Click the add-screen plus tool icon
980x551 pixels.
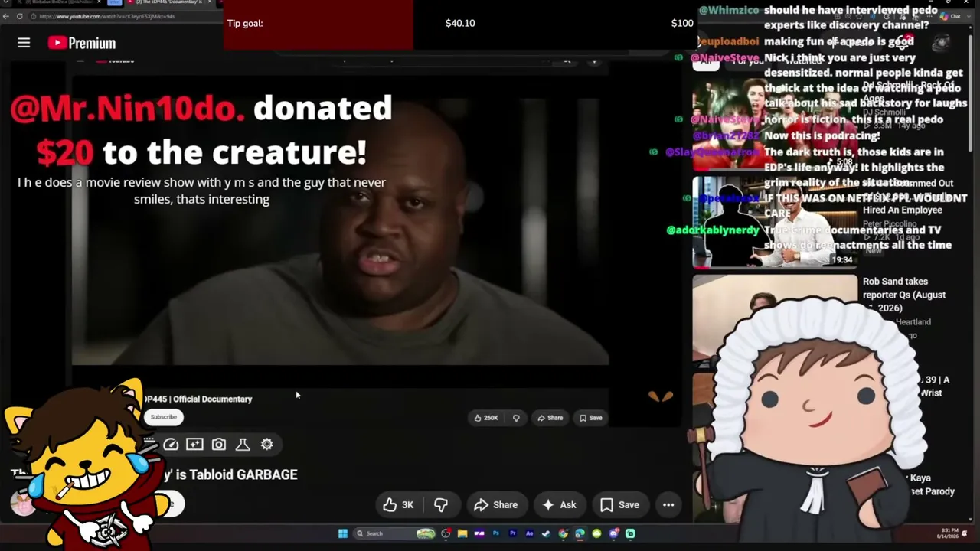pyautogui.click(x=194, y=444)
